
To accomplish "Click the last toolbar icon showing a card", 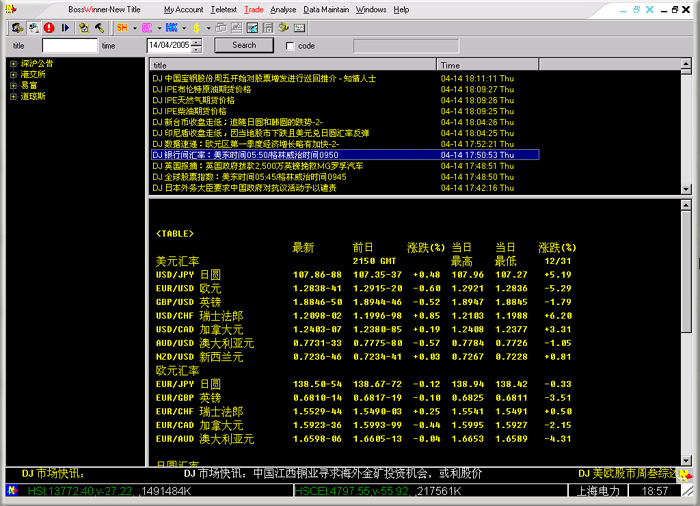I will (x=300, y=28).
